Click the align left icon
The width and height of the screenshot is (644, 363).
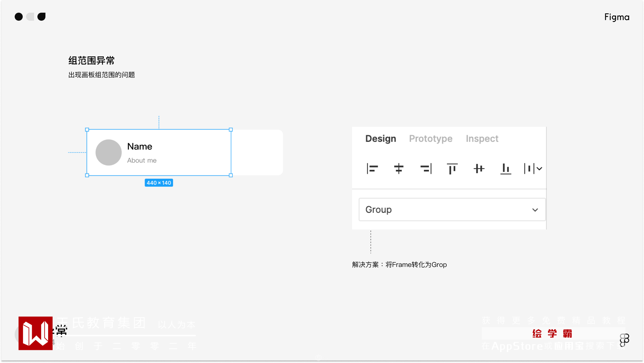coord(372,169)
